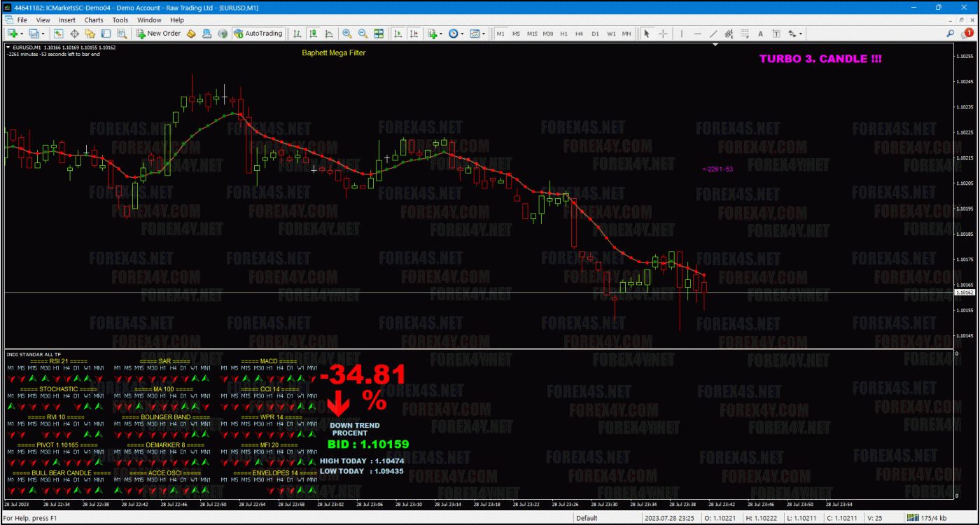980x525 pixels.
Task: Expand the Templates dropdown arrow
Action: (x=484, y=34)
